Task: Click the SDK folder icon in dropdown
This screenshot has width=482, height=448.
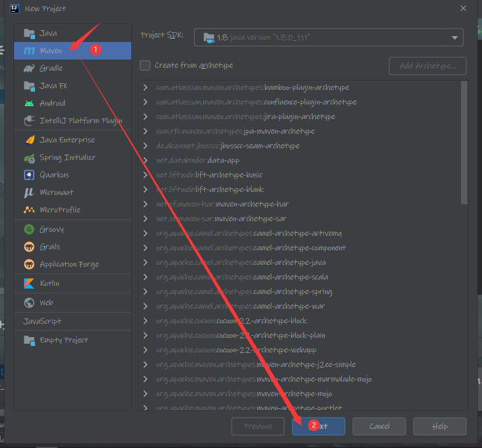Action: tap(209, 38)
